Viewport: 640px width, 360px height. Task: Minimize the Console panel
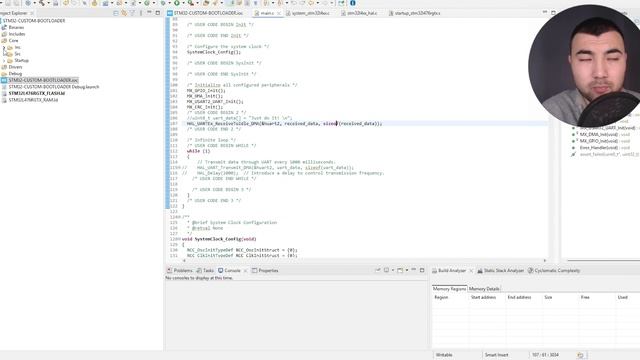point(413,270)
